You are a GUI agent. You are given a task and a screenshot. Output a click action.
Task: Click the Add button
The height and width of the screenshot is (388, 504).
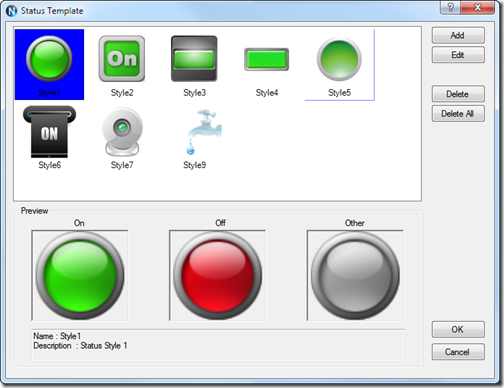click(458, 35)
